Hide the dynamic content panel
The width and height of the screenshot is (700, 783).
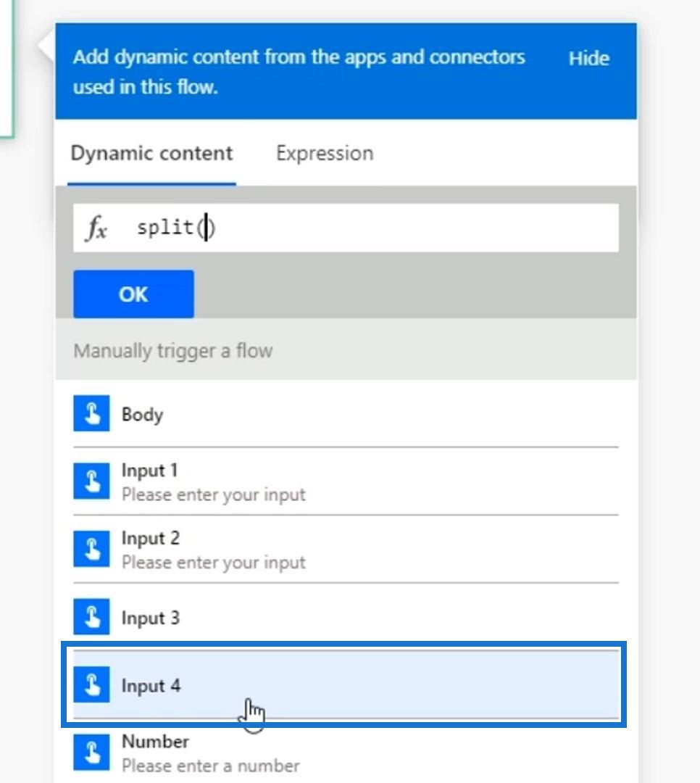(588, 59)
